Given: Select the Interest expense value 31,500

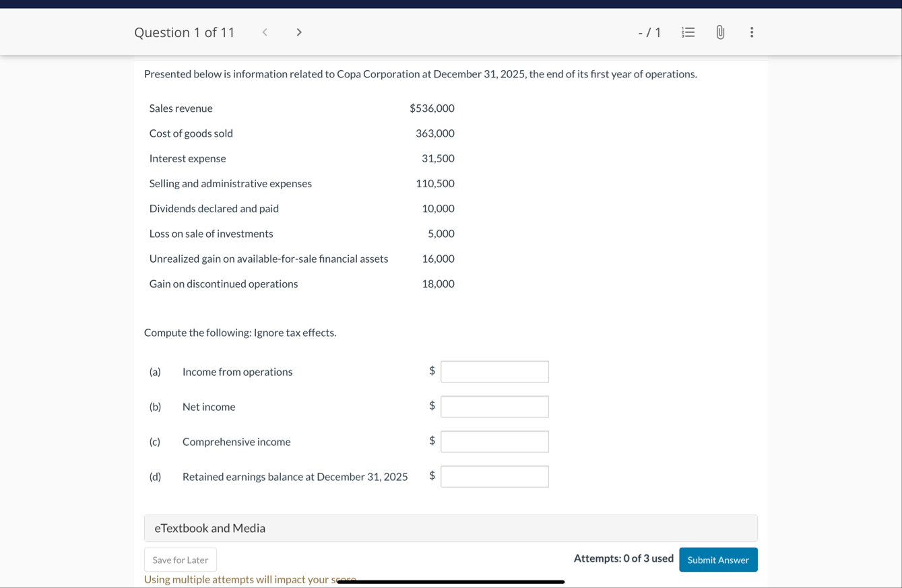Looking at the screenshot, I should pos(438,158).
